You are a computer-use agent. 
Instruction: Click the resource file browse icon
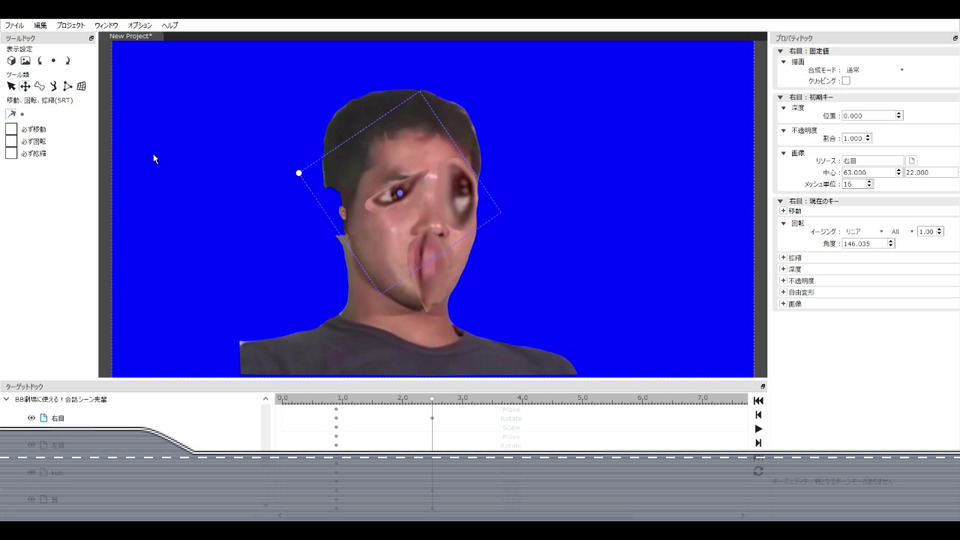tap(912, 160)
